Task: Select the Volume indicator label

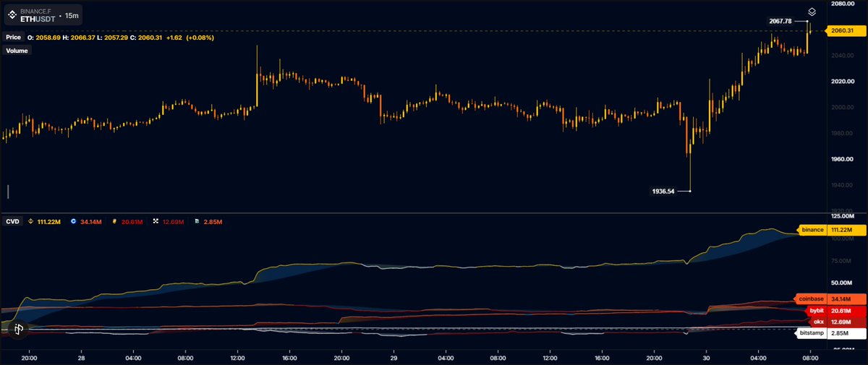Action: coord(17,51)
